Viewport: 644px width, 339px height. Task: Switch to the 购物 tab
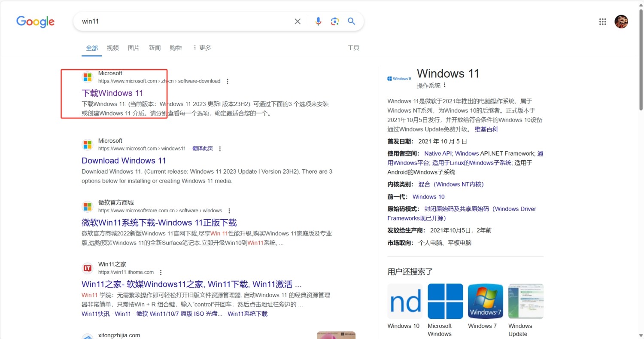coord(176,48)
